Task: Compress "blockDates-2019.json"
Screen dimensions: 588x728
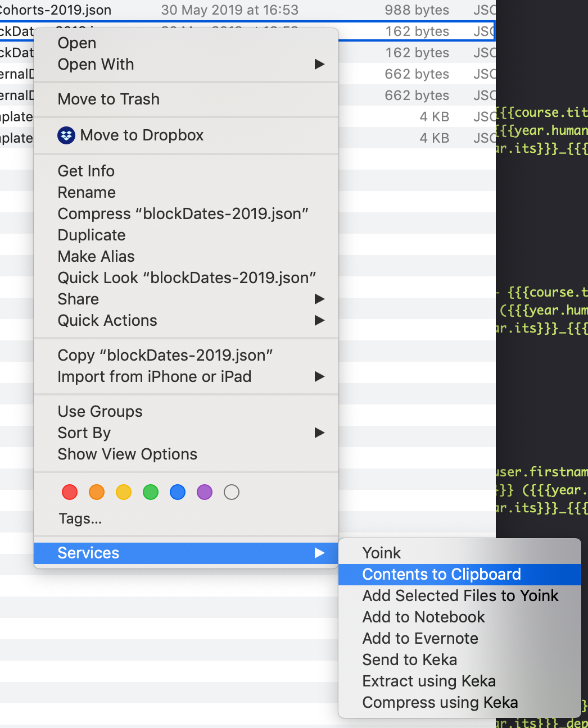Action: [186, 213]
